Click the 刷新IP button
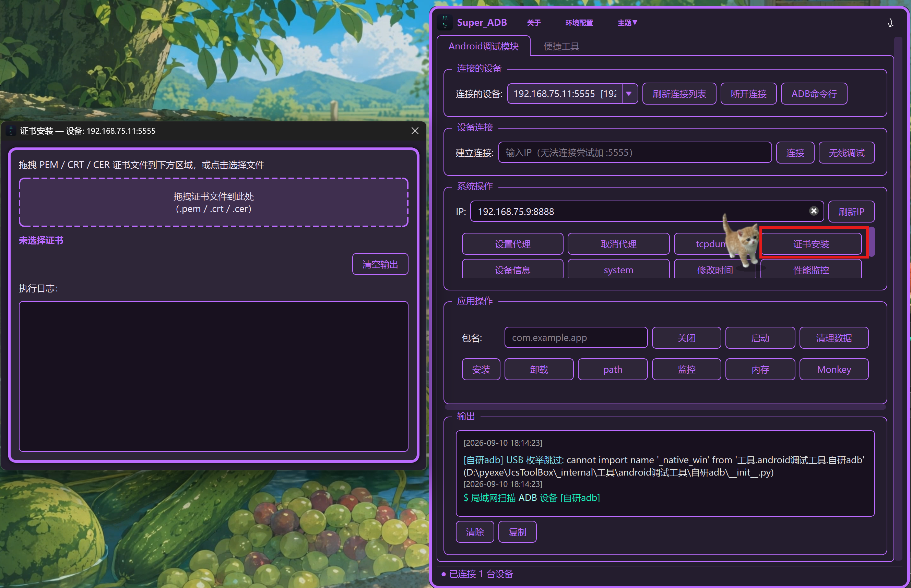Image resolution: width=911 pixels, height=588 pixels. pos(851,212)
